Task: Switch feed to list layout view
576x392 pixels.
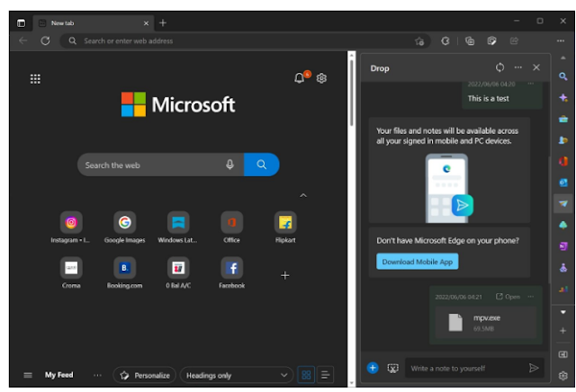Action: (325, 375)
